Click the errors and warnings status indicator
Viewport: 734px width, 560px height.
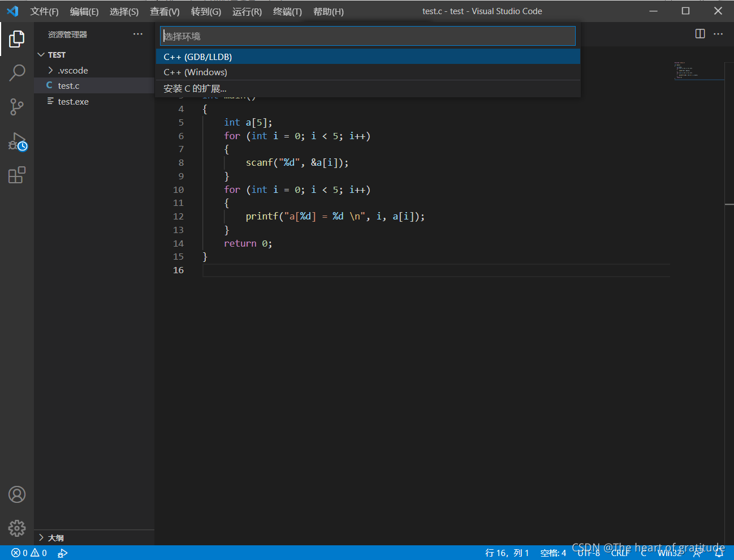point(29,553)
